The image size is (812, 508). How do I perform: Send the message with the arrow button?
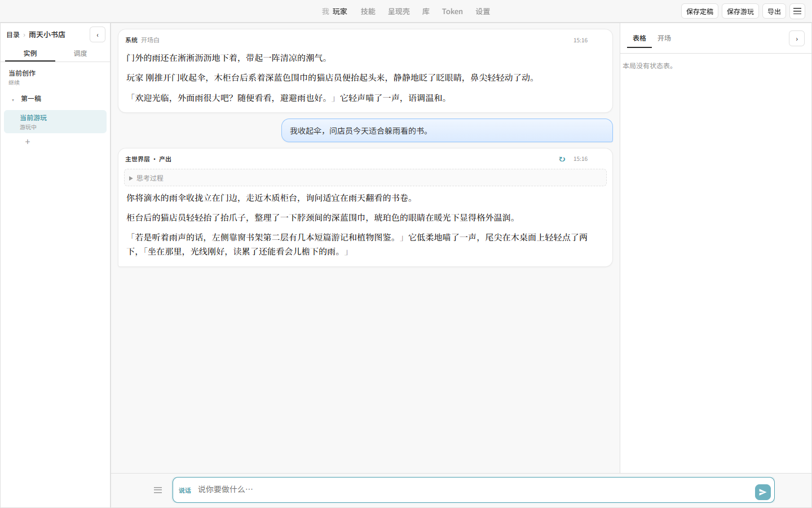point(762,492)
